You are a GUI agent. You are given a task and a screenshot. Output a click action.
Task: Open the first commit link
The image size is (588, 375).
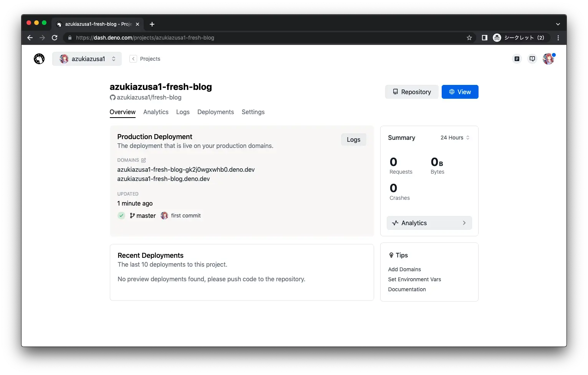tap(186, 216)
